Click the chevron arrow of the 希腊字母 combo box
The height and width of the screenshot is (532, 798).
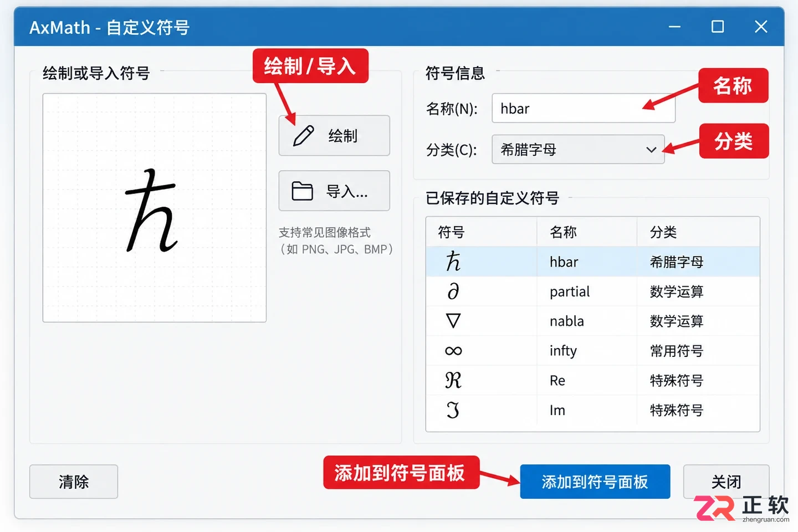tap(651, 150)
